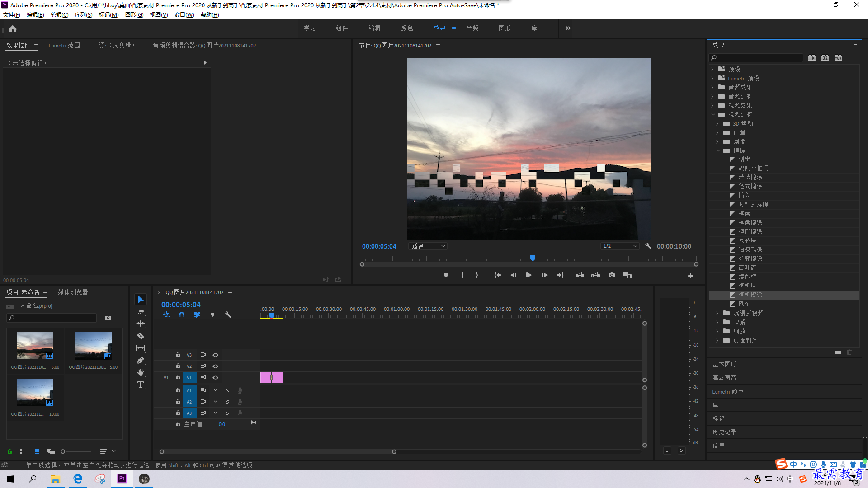The width and height of the screenshot is (868, 488).
Task: Select the Hand tool
Action: pos(141,372)
